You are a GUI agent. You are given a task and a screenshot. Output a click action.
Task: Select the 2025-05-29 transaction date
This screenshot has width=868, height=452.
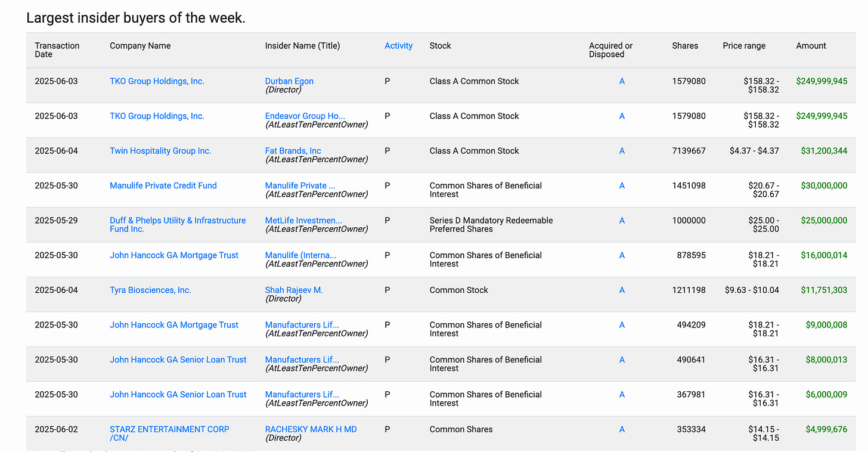point(56,221)
